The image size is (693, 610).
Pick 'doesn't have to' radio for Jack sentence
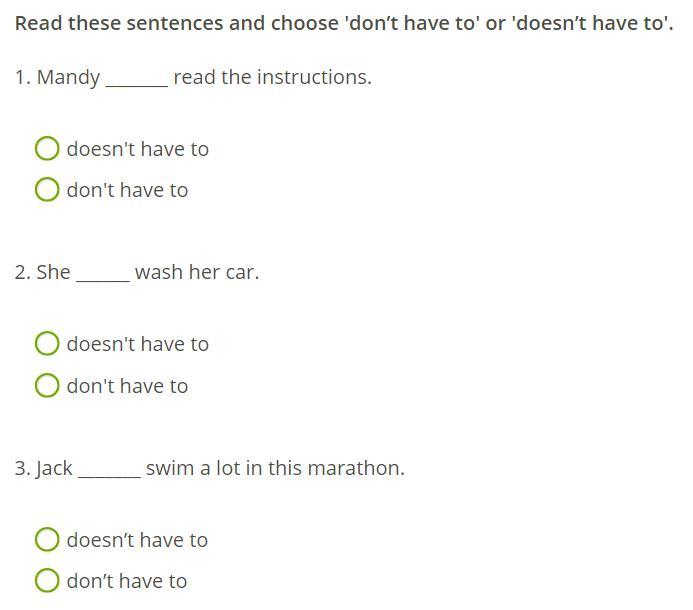tap(47, 539)
